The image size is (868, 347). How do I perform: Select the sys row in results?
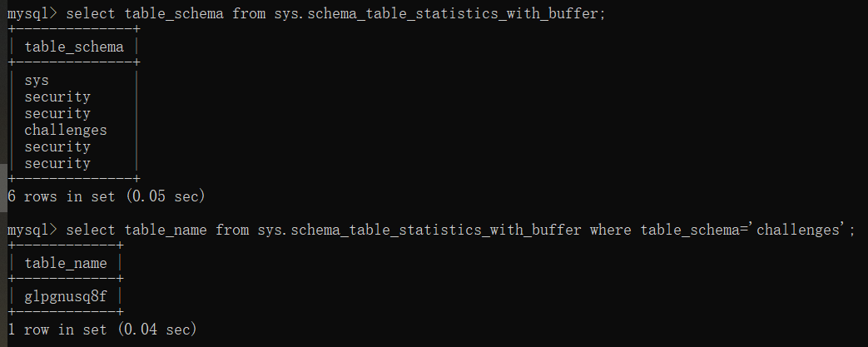(x=37, y=81)
